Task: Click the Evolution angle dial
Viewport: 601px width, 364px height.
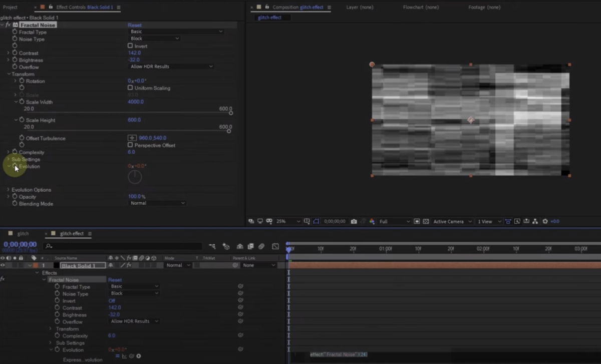Action: pos(135,177)
